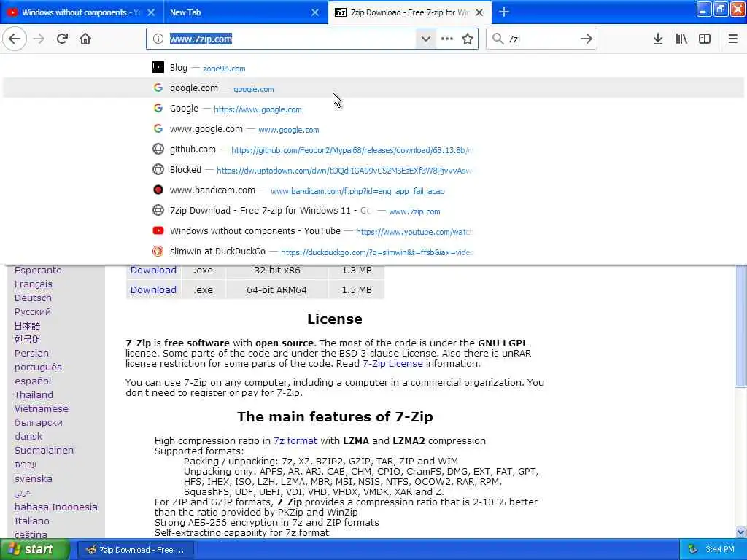The image size is (747, 560).
Task: Choose the Blog zone94.com suggestion
Action: (373, 68)
